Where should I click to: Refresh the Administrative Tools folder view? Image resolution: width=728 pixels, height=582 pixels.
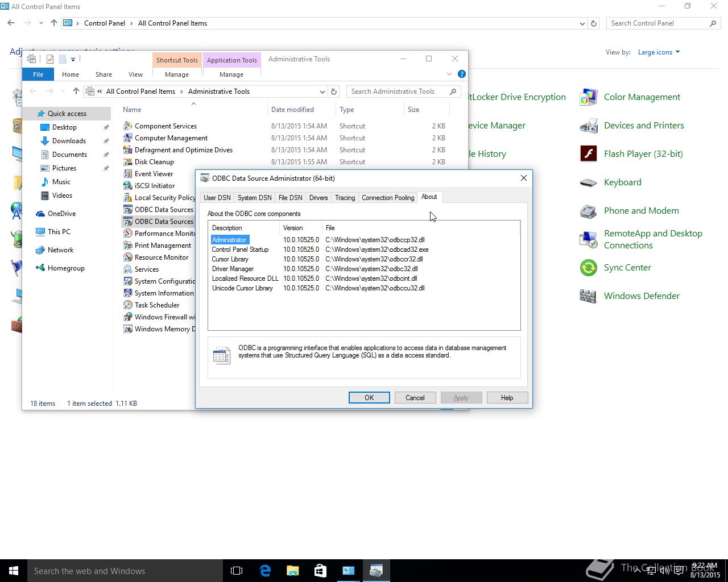tap(334, 92)
